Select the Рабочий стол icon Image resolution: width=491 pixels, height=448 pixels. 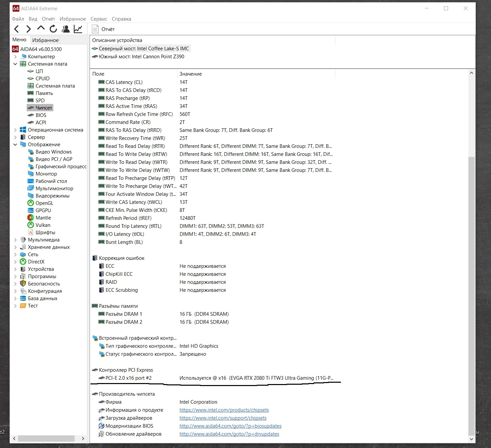coord(31,181)
